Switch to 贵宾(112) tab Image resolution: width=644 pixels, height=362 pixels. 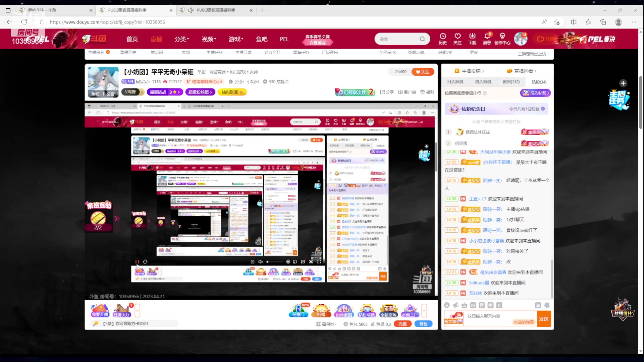[511, 82]
